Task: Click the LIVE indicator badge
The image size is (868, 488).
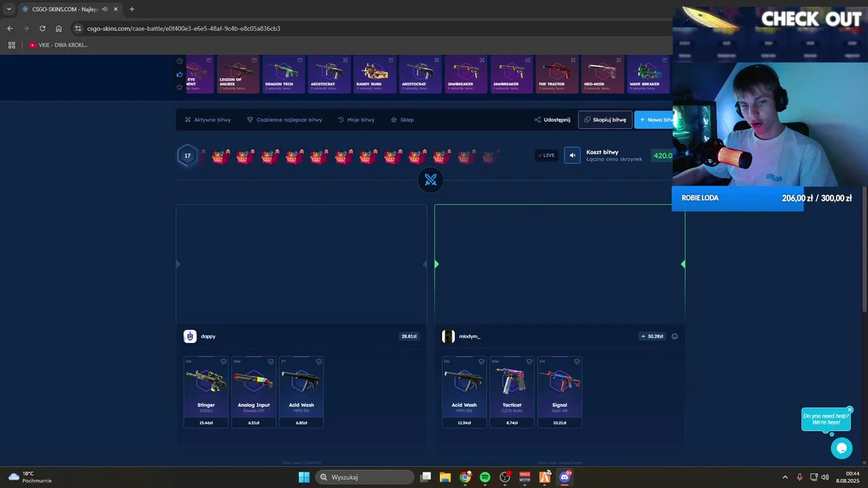Action: tap(547, 155)
